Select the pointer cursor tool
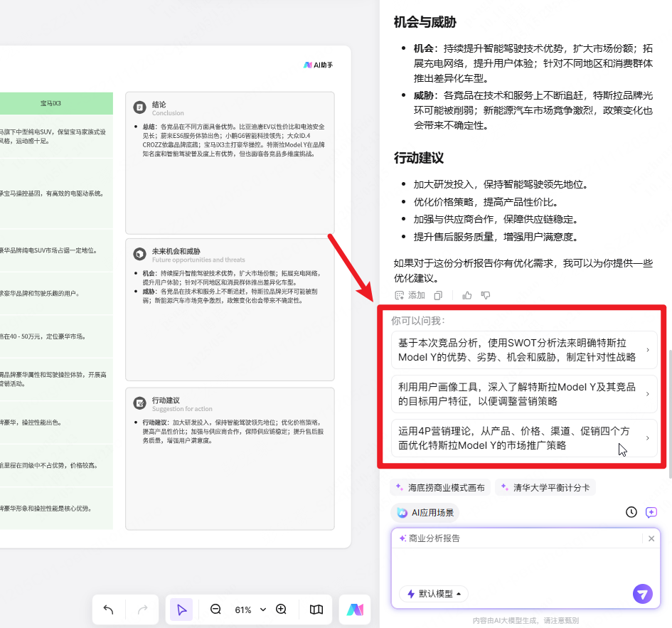Image resolution: width=672 pixels, height=628 pixels. click(181, 610)
